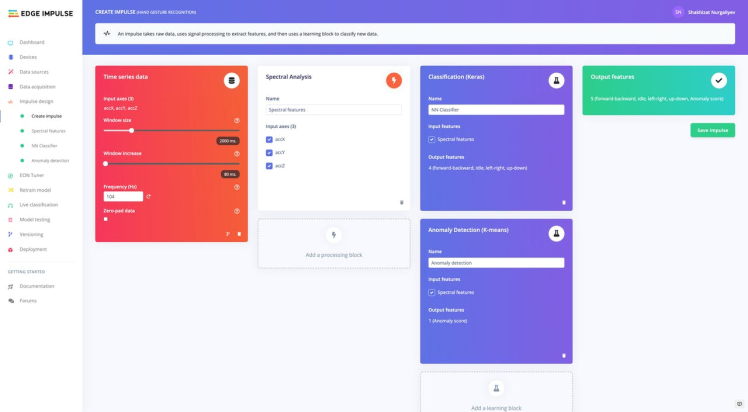Click the Data acquisition sidebar icon
This screenshot has height=412, width=748.
point(10,87)
